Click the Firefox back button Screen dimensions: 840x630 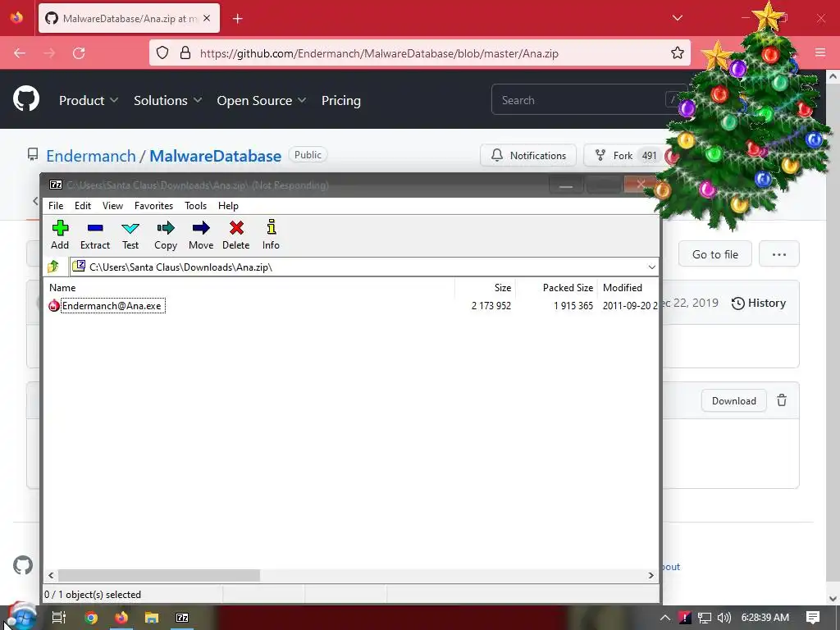coord(20,53)
